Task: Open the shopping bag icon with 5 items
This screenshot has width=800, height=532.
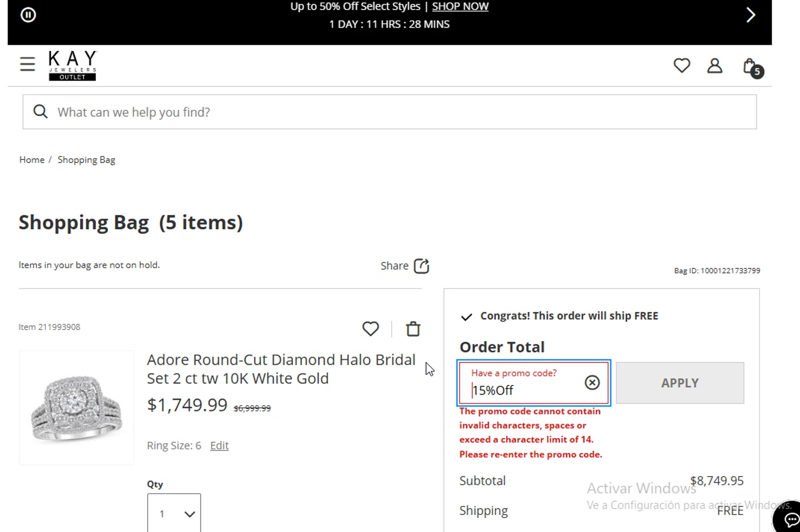Action: tap(753, 68)
